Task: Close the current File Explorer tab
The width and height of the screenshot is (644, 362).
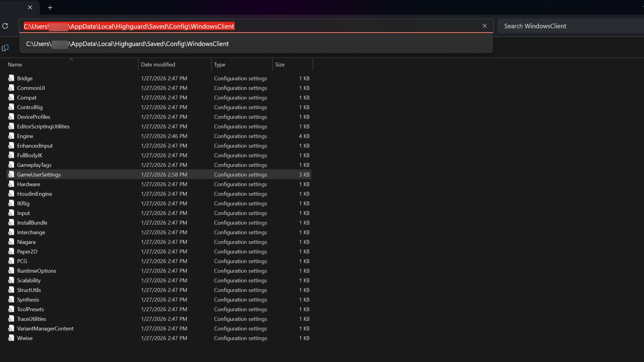Action: click(x=30, y=8)
